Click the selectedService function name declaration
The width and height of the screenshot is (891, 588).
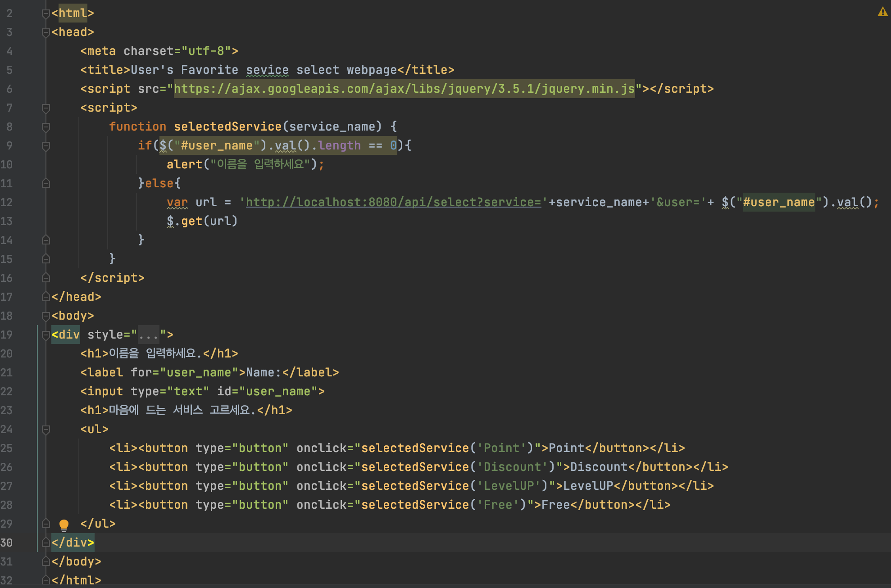(227, 127)
